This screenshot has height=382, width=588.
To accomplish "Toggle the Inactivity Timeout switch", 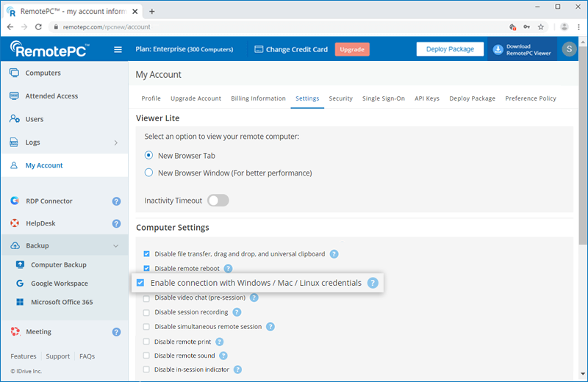I will 218,201.
